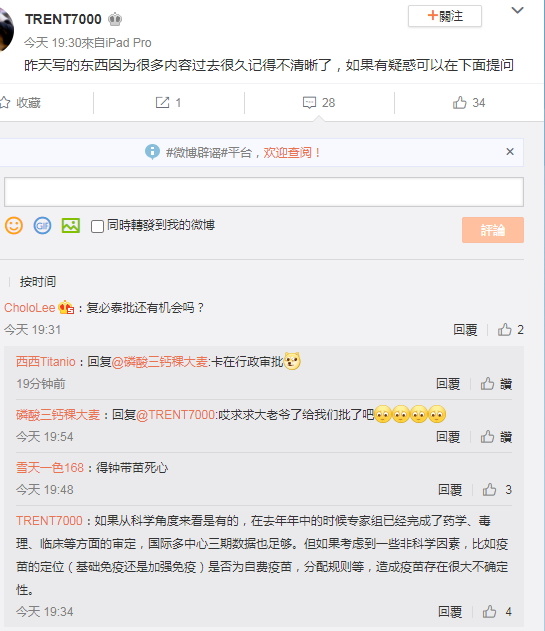Viewport: 545px width, 631px height.
Task: Submit comment with 評論 button
Action: click(493, 230)
